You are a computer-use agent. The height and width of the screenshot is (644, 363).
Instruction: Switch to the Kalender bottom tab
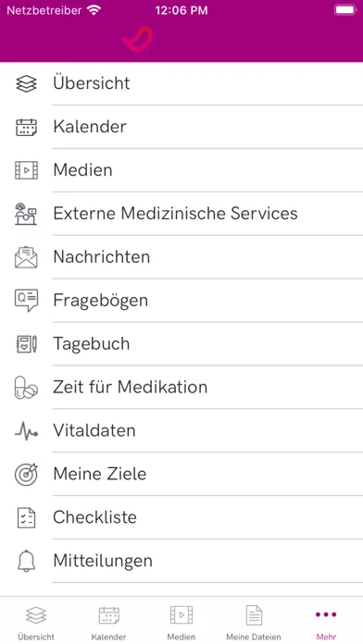click(x=108, y=621)
